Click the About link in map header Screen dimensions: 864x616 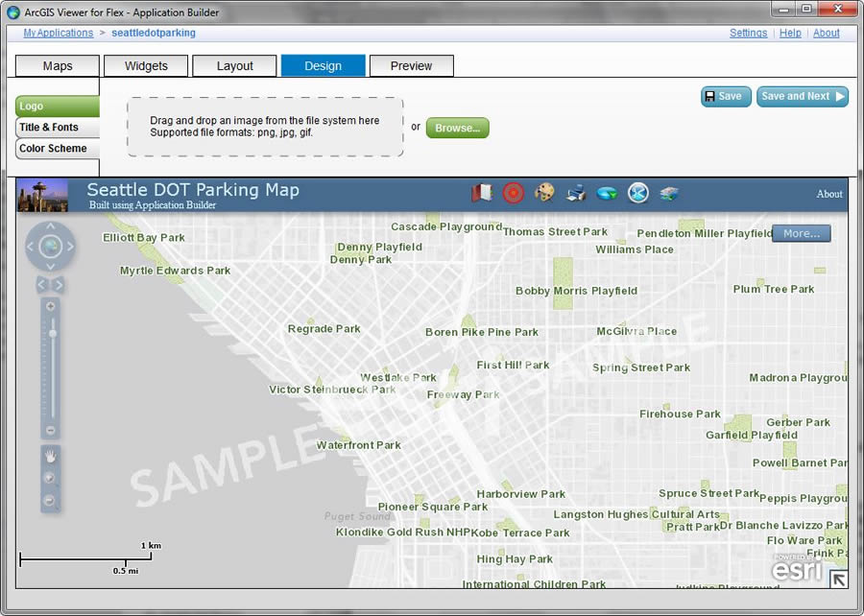point(829,194)
